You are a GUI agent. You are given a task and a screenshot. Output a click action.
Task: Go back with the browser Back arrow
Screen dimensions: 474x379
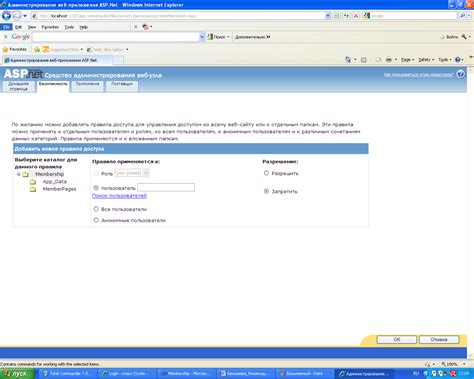coord(6,16)
